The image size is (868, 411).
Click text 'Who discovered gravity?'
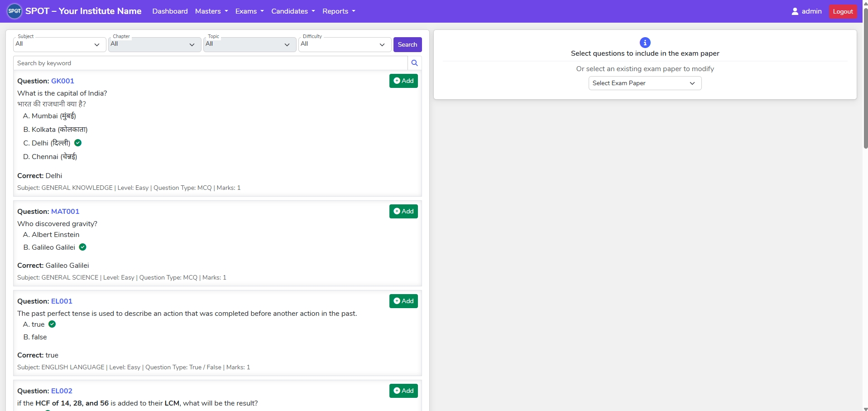[57, 223]
